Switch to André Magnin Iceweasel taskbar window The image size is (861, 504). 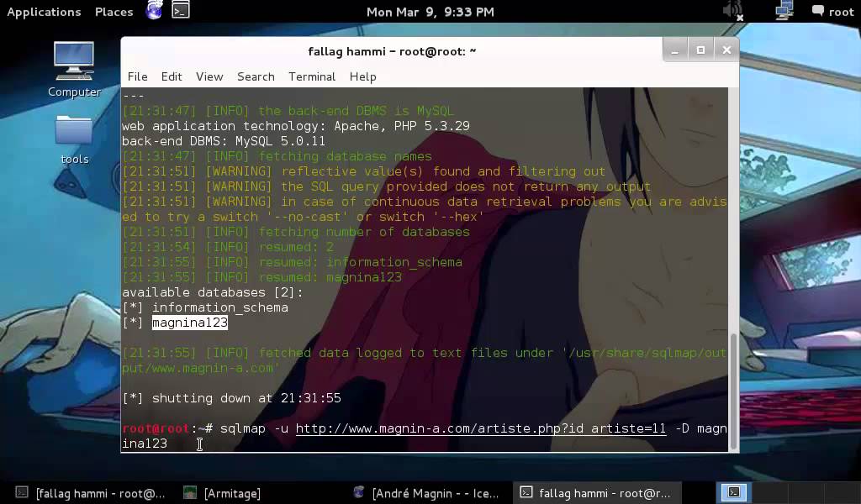point(426,493)
